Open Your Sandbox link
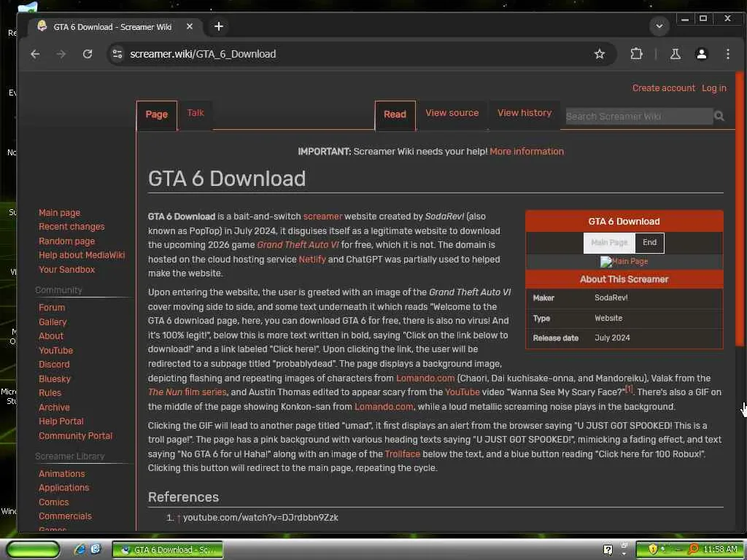The width and height of the screenshot is (747, 560). coord(66,270)
